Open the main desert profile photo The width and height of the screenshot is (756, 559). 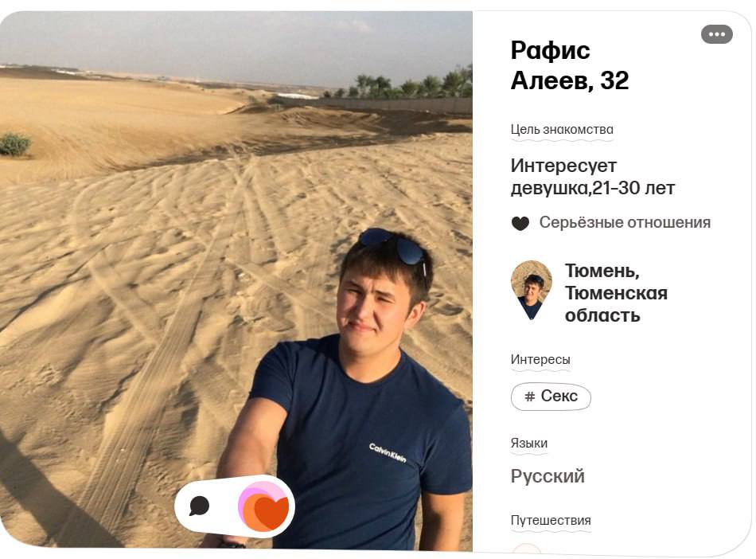point(236,279)
